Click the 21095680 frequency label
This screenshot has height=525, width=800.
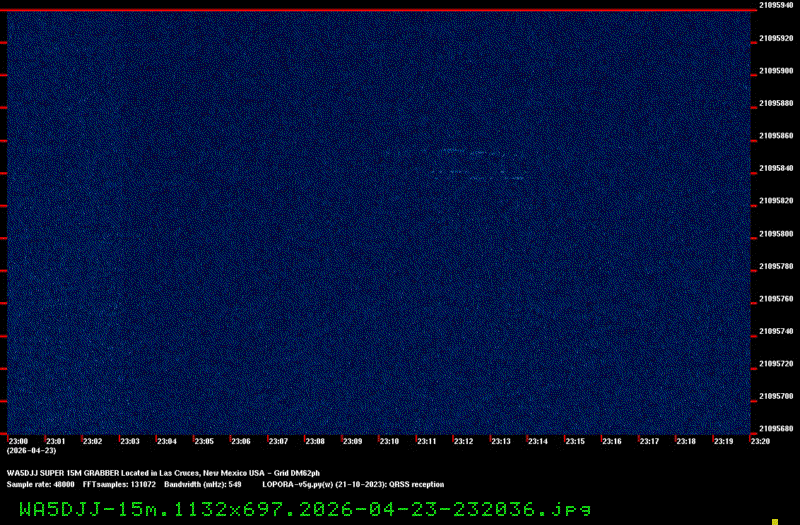click(x=776, y=429)
